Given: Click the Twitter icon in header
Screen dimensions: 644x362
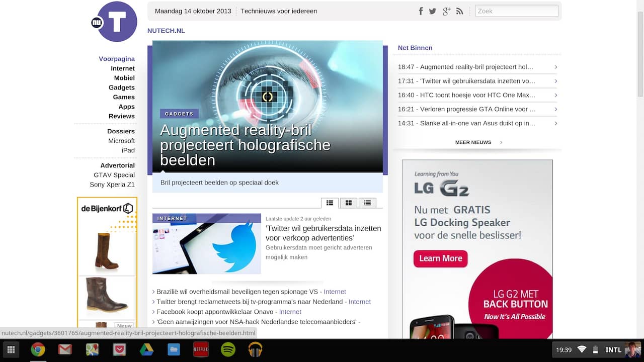Looking at the screenshot, I should [x=433, y=11].
